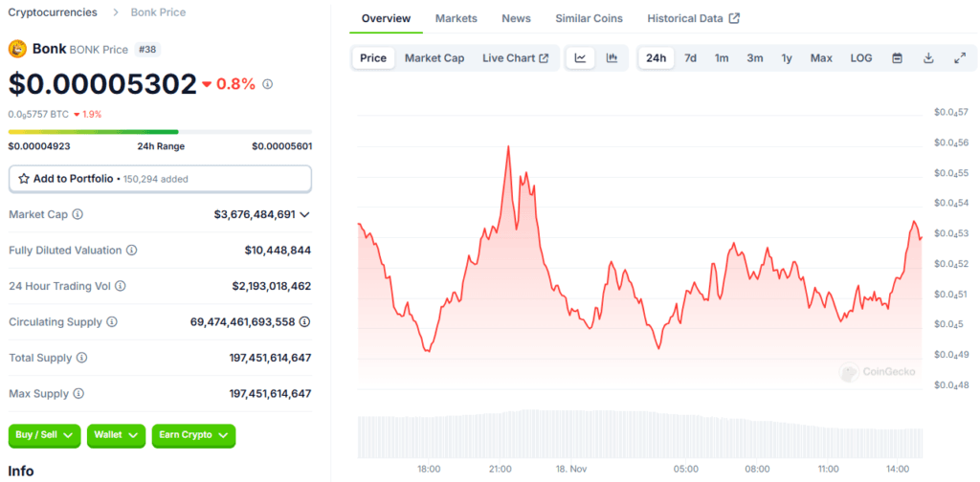
Task: Open Fully Diluted Valuation info icon
Action: tap(132, 251)
